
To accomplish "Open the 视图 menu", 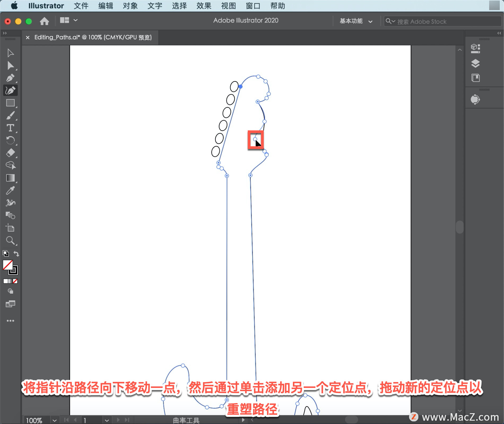I will [228, 6].
